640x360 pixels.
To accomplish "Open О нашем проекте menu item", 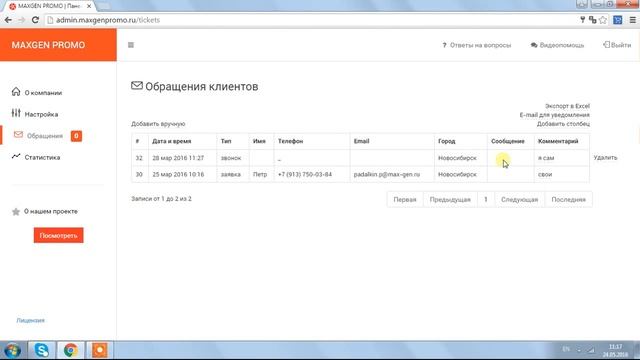I will [51, 211].
